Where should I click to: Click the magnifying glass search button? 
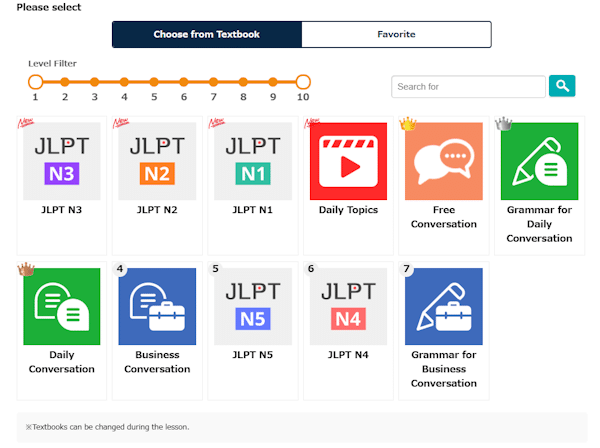562,86
